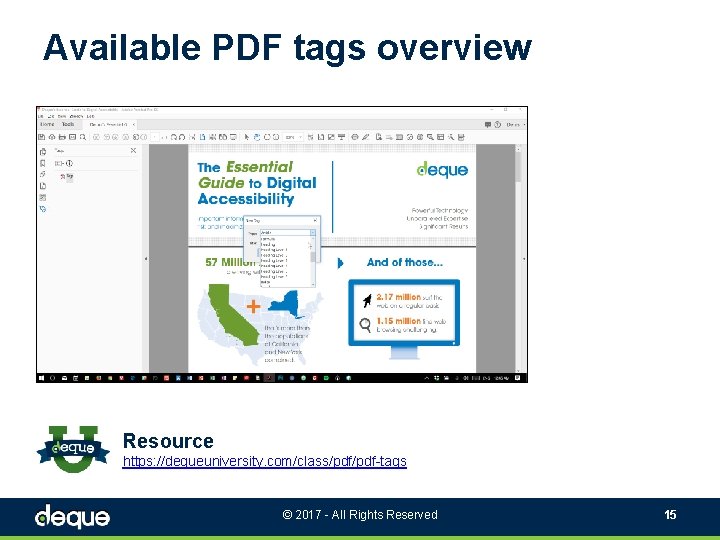Open the Page Thumbnails navigation pane icon
This screenshot has height=540, width=720.
[x=43, y=152]
